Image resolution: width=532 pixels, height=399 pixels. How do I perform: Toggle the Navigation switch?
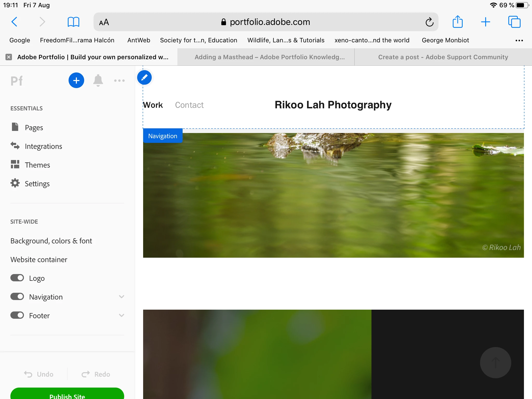(17, 297)
